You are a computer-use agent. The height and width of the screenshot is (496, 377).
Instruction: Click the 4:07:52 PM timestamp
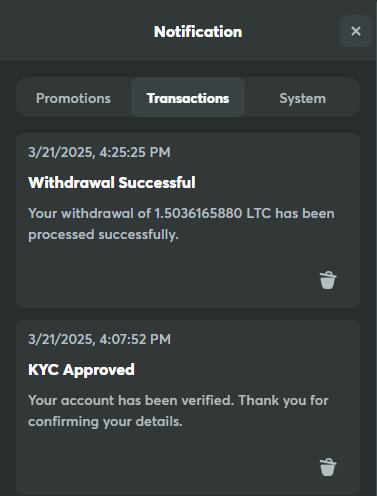pyautogui.click(x=135, y=339)
